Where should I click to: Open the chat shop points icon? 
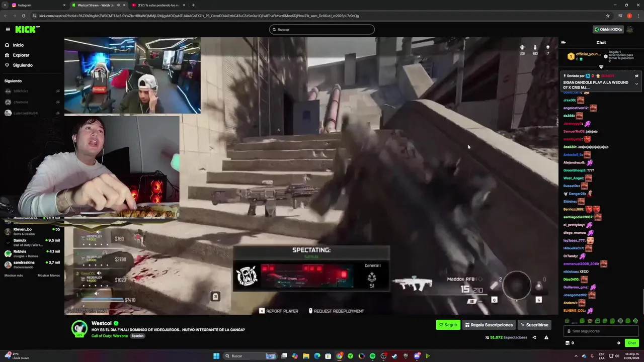(x=568, y=343)
